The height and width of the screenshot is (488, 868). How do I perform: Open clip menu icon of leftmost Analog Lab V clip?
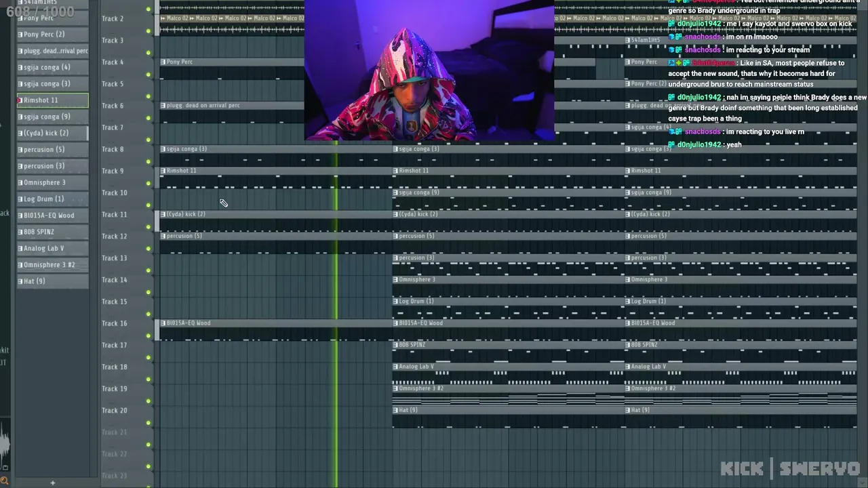click(396, 367)
